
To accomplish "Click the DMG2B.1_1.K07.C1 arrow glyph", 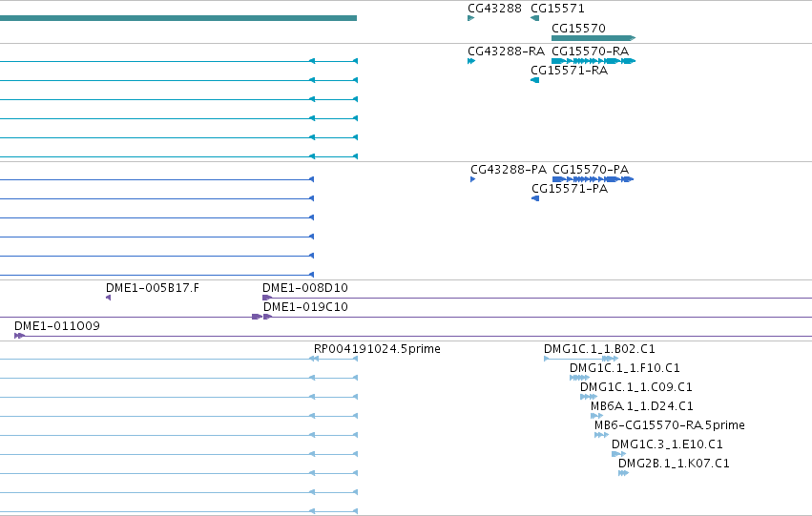I will (x=623, y=473).
